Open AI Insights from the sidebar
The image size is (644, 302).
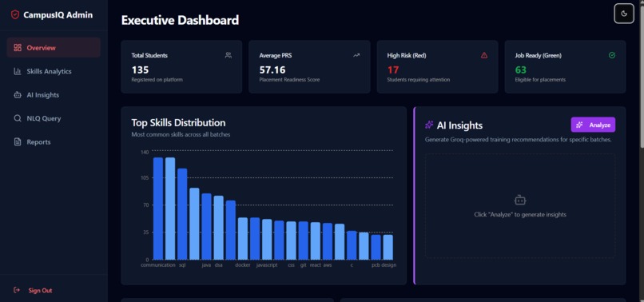[54, 95]
